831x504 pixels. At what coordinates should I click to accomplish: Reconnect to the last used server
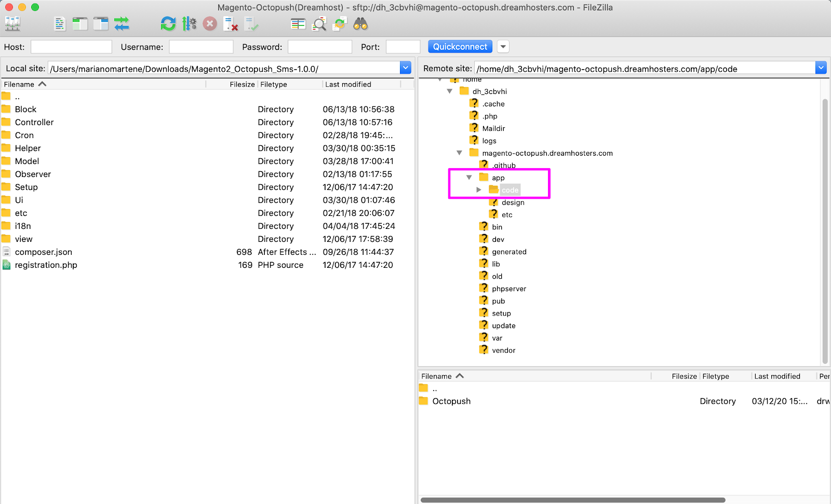click(x=251, y=24)
